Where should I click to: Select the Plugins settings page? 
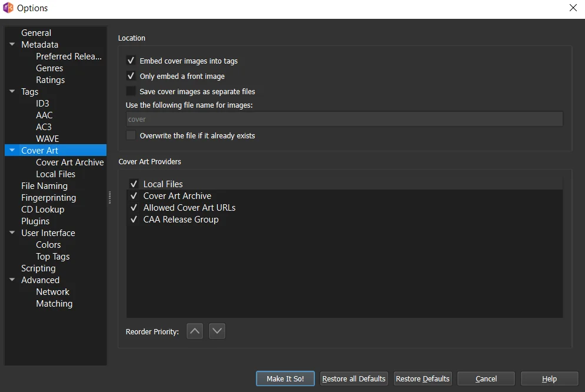click(x=35, y=221)
